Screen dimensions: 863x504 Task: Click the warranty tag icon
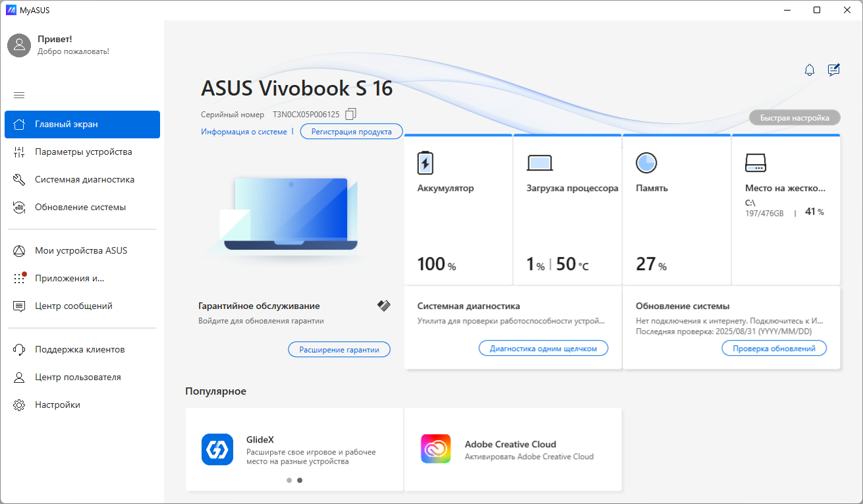[x=383, y=306]
